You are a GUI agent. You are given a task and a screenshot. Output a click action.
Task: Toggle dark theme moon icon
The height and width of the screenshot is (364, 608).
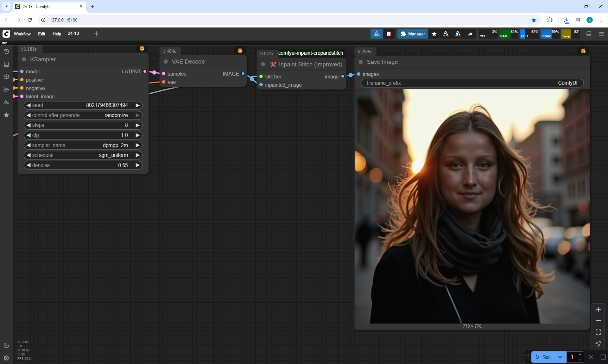(x=6, y=345)
